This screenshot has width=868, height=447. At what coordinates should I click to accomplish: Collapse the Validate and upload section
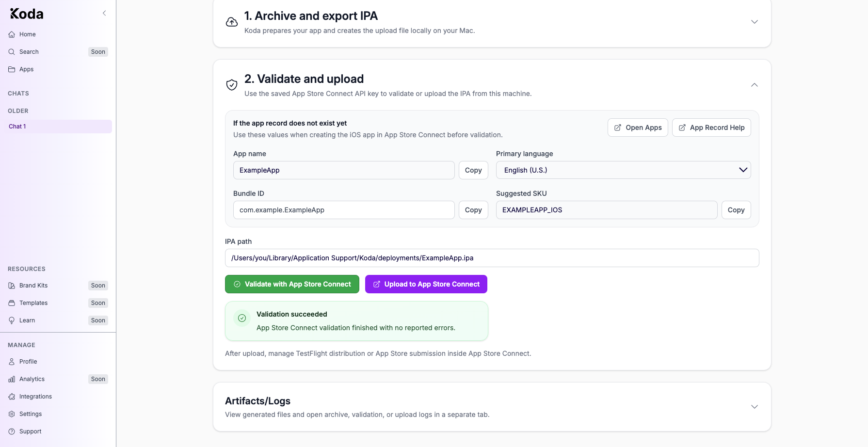[x=755, y=85]
